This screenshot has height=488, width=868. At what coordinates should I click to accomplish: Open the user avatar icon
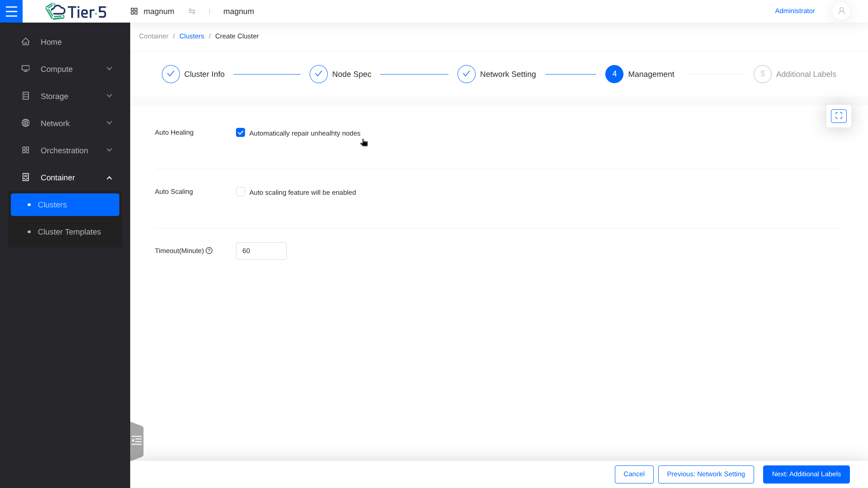point(841,11)
